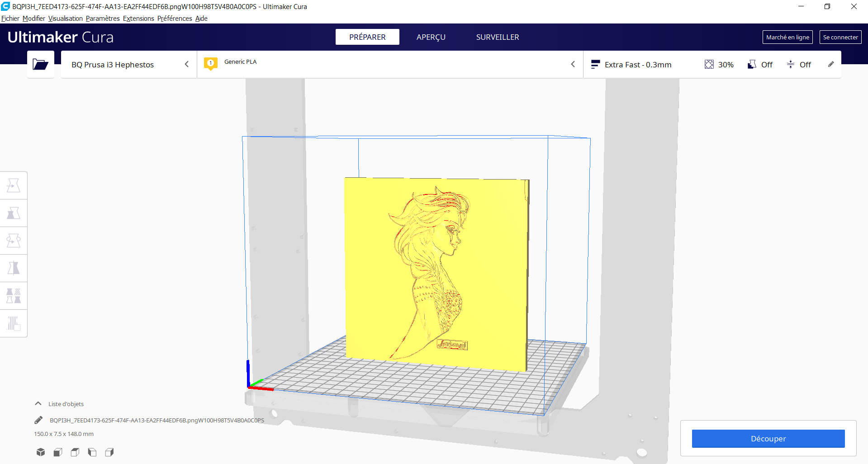Open the Support Blocker tool
The height and width of the screenshot is (464, 868).
coord(14,323)
